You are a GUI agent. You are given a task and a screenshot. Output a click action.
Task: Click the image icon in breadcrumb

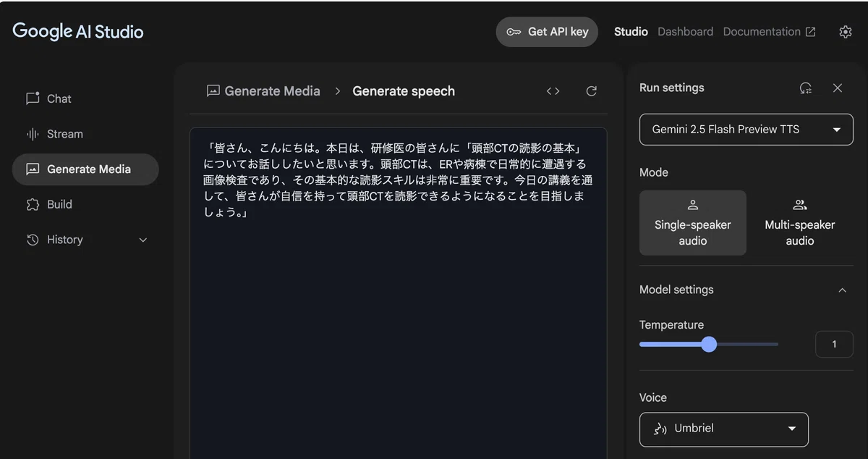point(213,91)
